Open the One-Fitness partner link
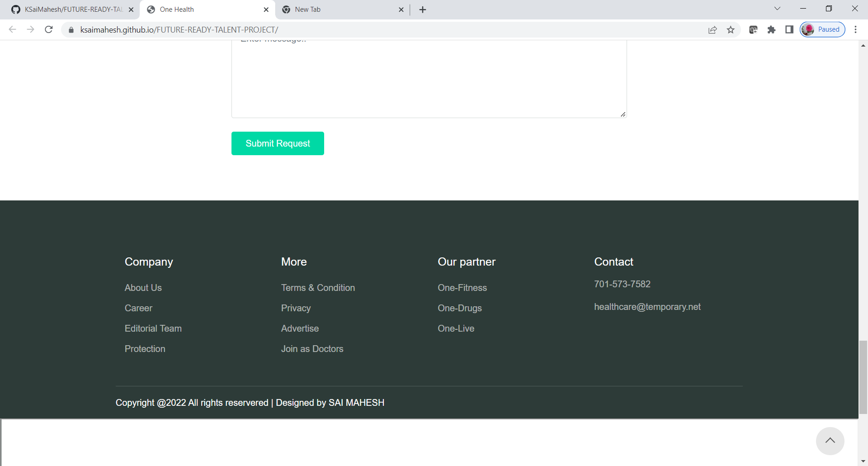The image size is (868, 466). pos(462,288)
